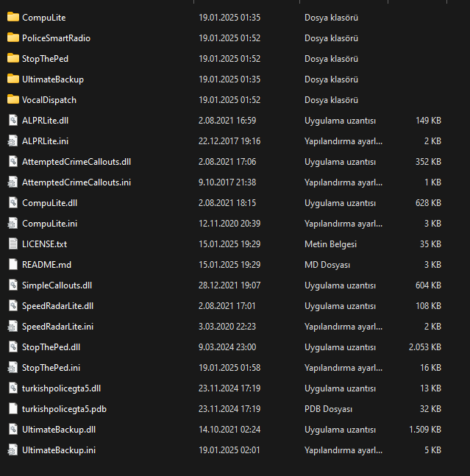Select ALPRLite.dll file name
This screenshot has height=476, width=470.
pyautogui.click(x=45, y=121)
